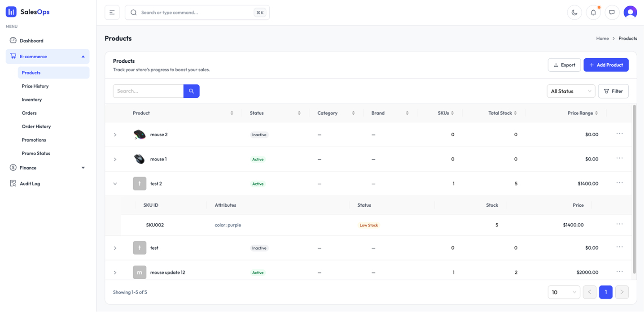Click the products search input field
The height and width of the screenshot is (312, 644).
(148, 91)
